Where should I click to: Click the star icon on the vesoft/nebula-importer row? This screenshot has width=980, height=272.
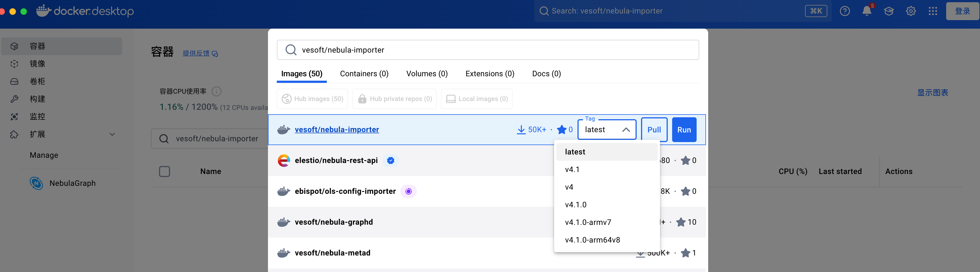click(x=562, y=130)
